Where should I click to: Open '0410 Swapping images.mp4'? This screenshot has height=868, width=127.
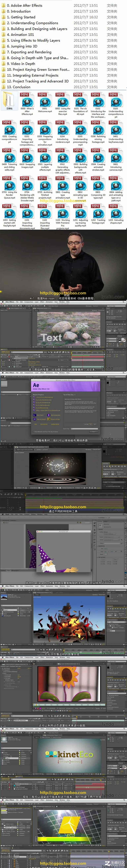click(x=27, y=159)
